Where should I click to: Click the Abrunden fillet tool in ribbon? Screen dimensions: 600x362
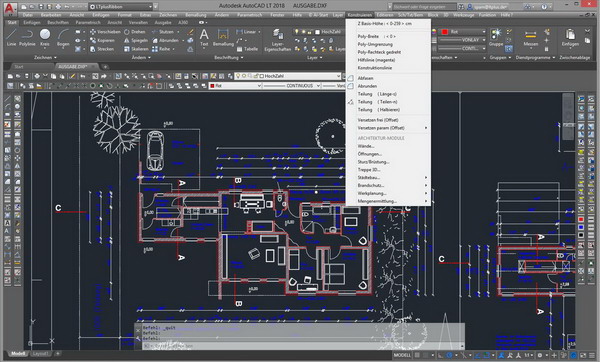click(165, 40)
